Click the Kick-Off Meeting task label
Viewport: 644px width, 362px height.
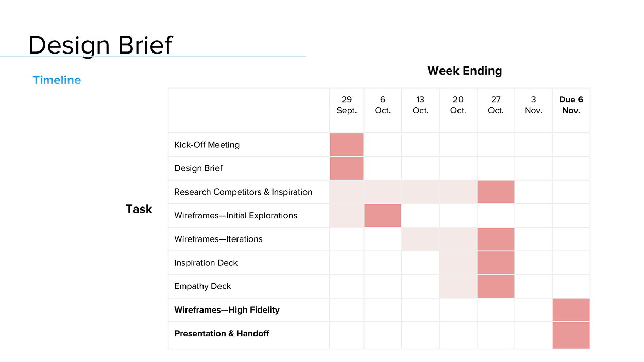click(207, 145)
